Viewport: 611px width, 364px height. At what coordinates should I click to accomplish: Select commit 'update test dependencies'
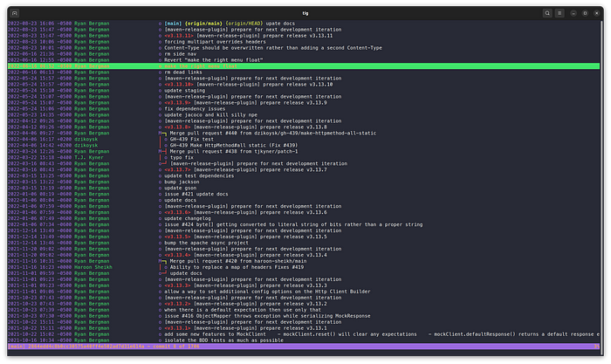[x=199, y=175]
